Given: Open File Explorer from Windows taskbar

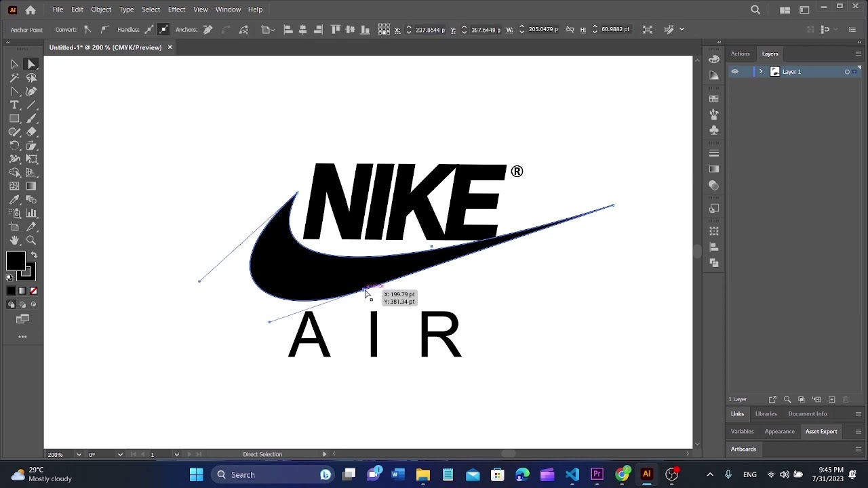Looking at the screenshot, I should (422, 474).
